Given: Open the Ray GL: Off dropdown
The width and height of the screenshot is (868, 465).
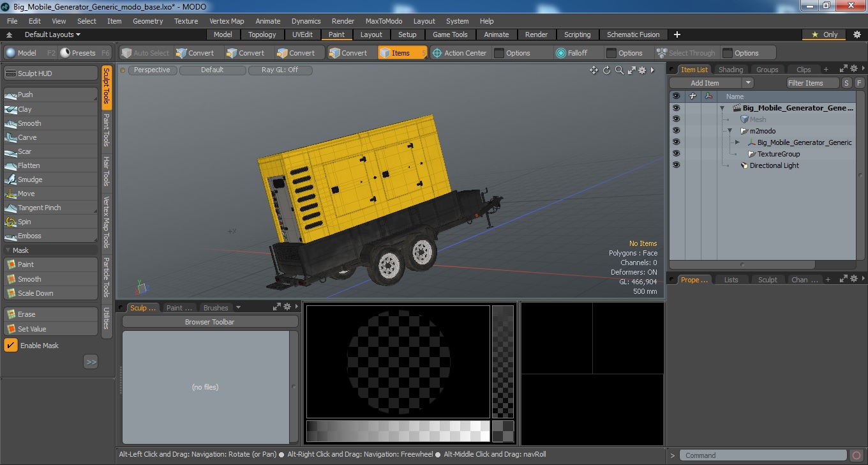Looking at the screenshot, I should click(x=280, y=70).
